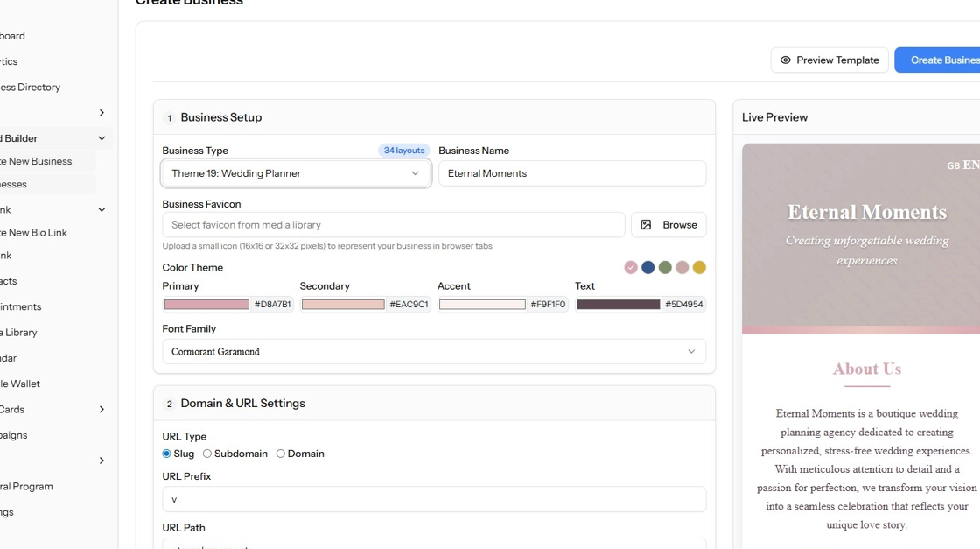The image size is (980, 549).
Task: Collapse the Bio Link sidebar section chevron
Action: tap(101, 209)
